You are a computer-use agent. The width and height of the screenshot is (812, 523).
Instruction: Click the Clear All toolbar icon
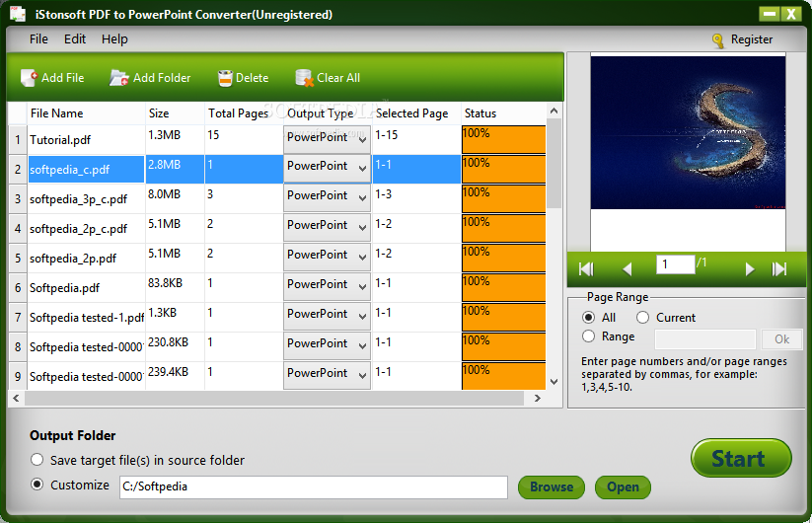point(305,78)
